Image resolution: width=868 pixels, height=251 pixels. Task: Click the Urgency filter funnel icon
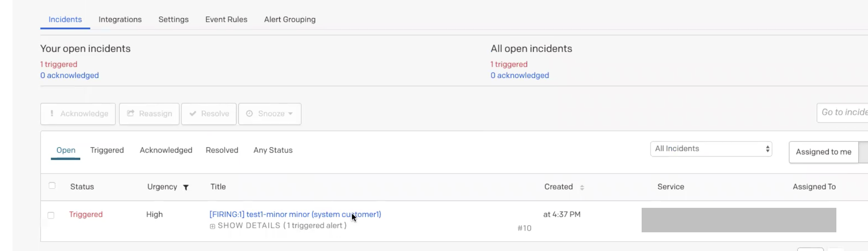click(186, 187)
